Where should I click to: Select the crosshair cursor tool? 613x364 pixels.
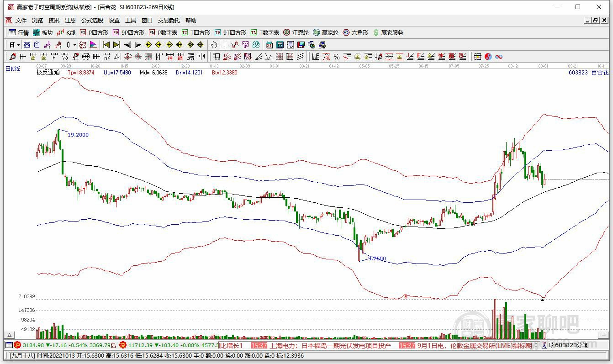click(224, 45)
